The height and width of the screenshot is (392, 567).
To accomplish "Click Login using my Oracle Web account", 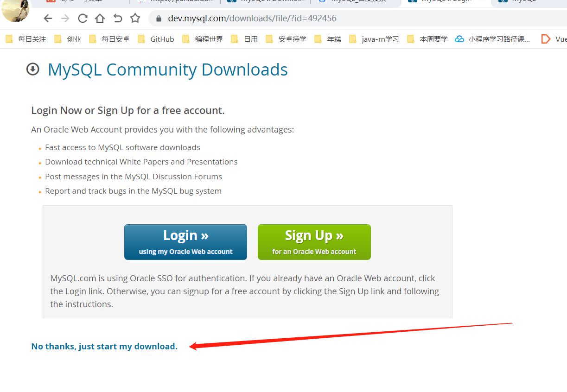I will [x=185, y=242].
